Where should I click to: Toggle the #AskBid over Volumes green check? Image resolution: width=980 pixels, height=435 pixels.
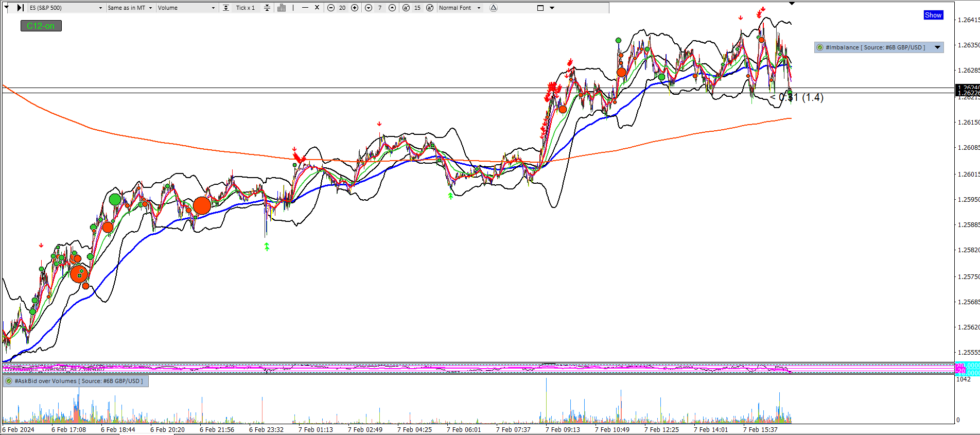pyautogui.click(x=9, y=381)
